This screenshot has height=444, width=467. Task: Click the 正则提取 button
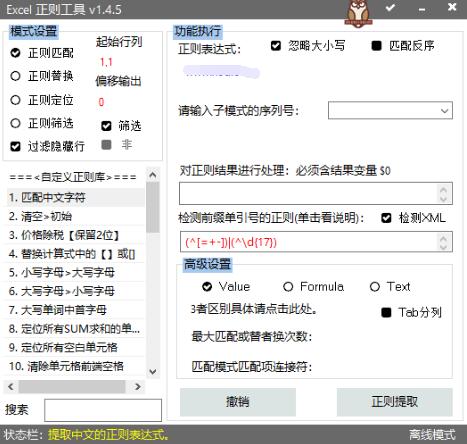(395, 402)
